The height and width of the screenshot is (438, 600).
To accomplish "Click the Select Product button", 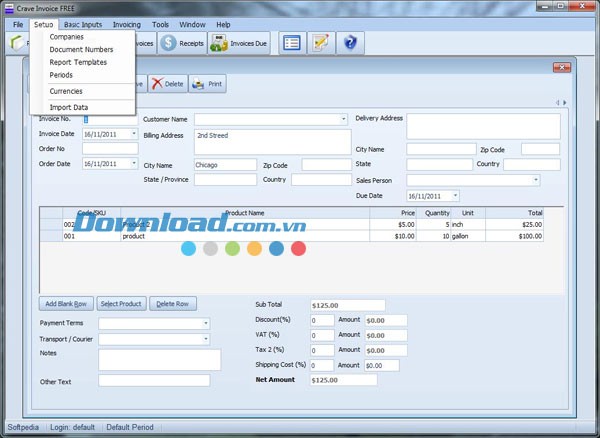I will (x=121, y=304).
